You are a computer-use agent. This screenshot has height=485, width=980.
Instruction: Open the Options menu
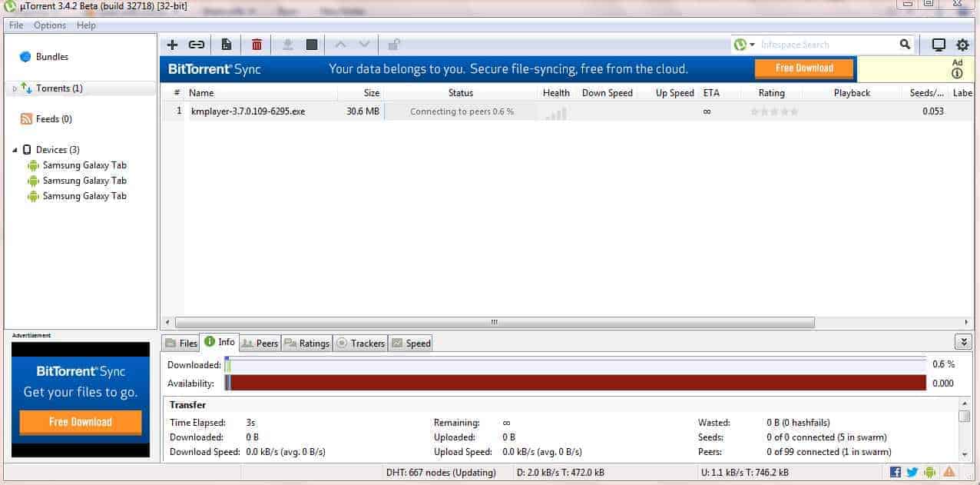click(x=49, y=25)
